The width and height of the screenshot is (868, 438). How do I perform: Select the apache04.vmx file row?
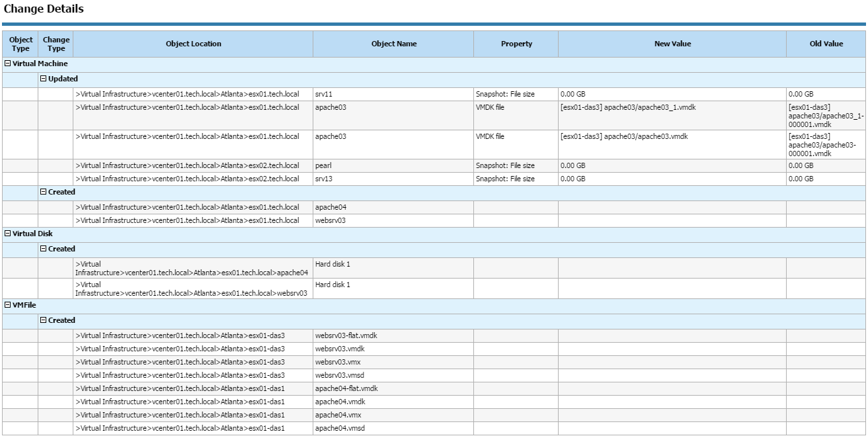[434, 416]
